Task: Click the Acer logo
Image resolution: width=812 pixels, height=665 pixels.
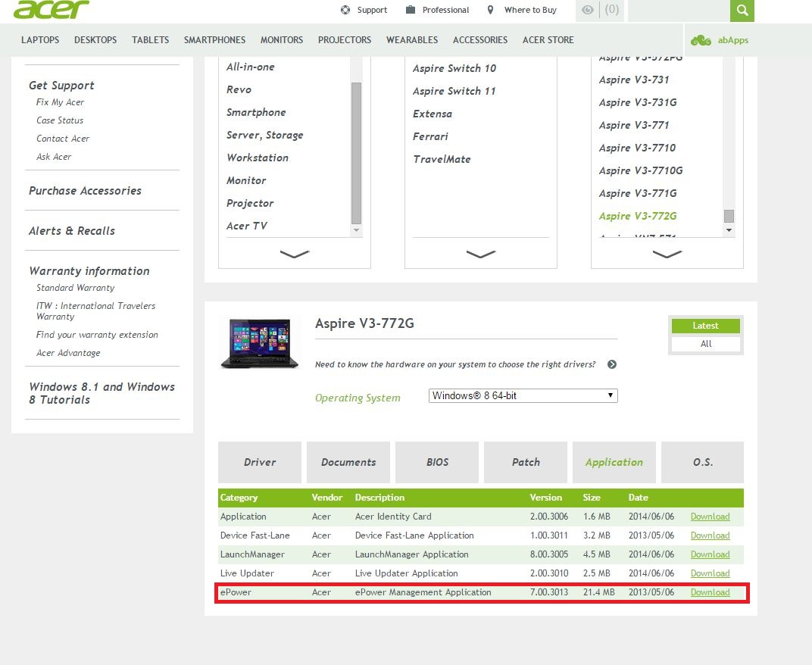Action: [51, 10]
